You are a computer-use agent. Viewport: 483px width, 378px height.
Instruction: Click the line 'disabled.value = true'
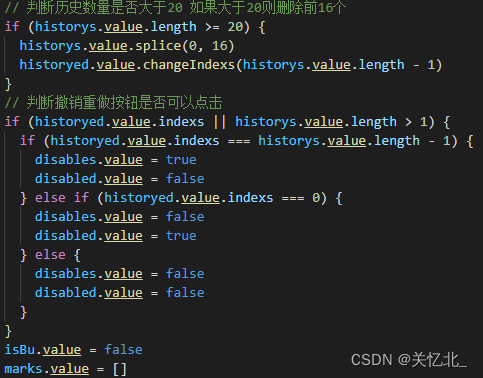[x=116, y=236]
